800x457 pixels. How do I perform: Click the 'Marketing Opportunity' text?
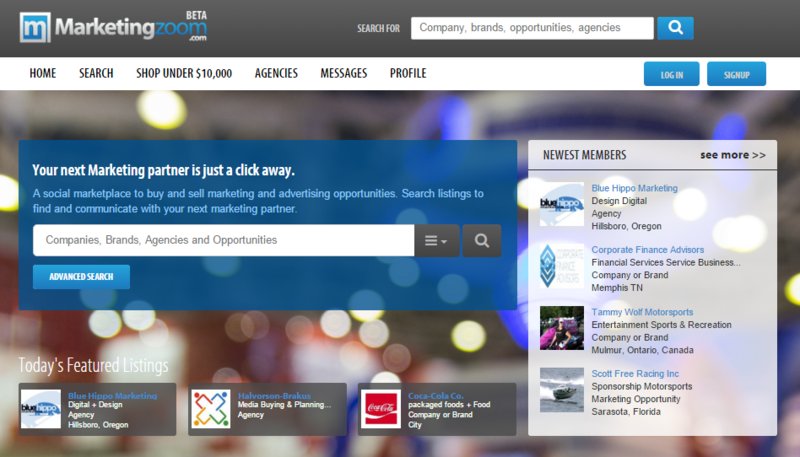click(x=636, y=399)
